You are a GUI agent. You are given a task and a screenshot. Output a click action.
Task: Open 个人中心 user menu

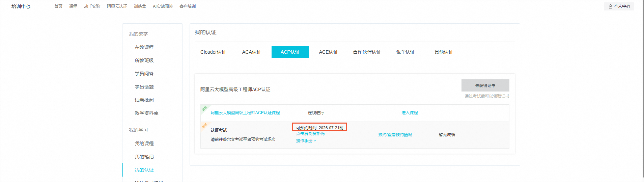coord(619,6)
